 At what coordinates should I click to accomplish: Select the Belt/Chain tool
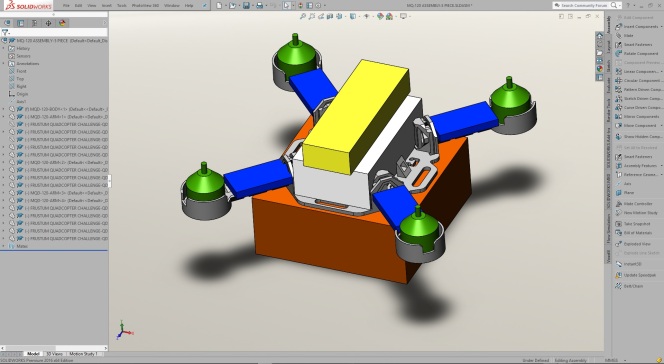tap(629, 286)
